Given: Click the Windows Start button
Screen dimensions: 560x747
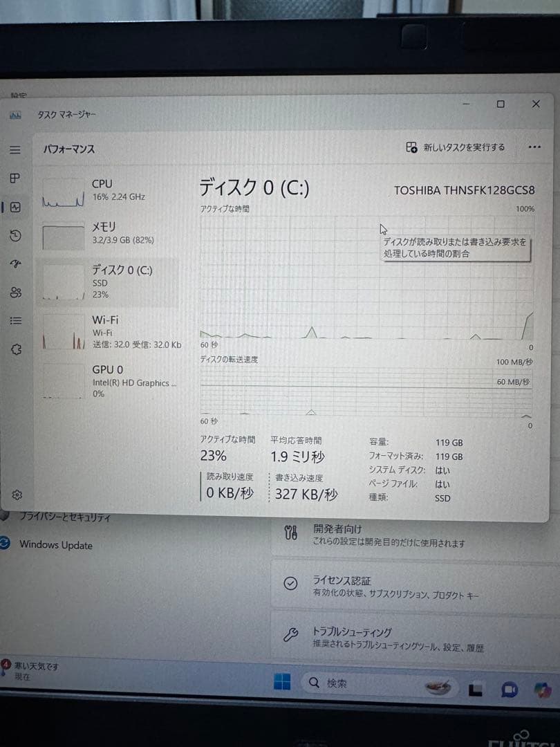Looking at the screenshot, I should 282,681.
